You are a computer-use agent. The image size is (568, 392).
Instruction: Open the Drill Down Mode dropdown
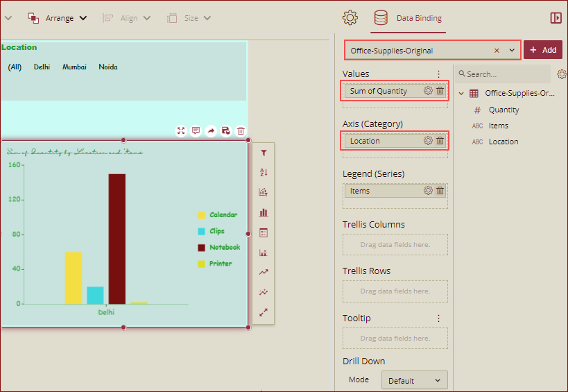point(414,380)
